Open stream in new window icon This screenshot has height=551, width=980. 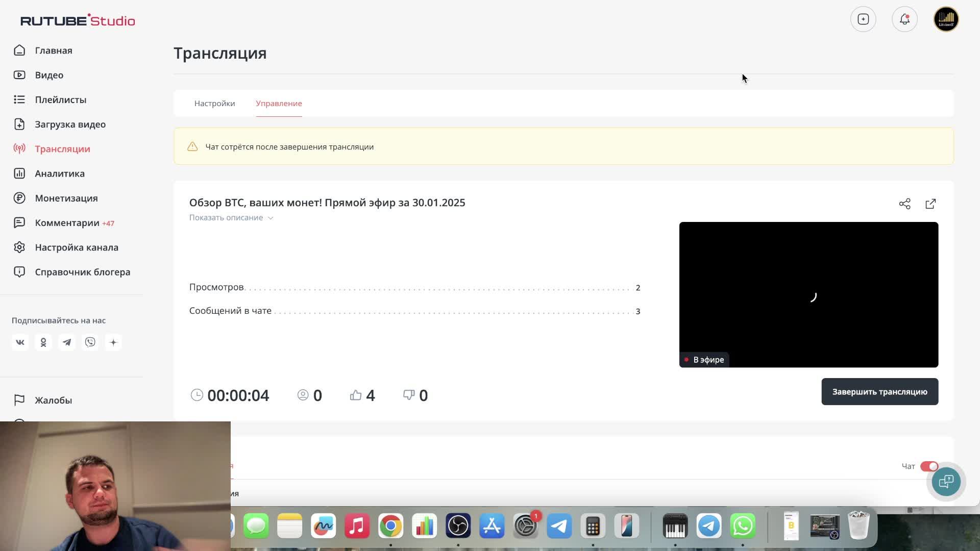[930, 204]
